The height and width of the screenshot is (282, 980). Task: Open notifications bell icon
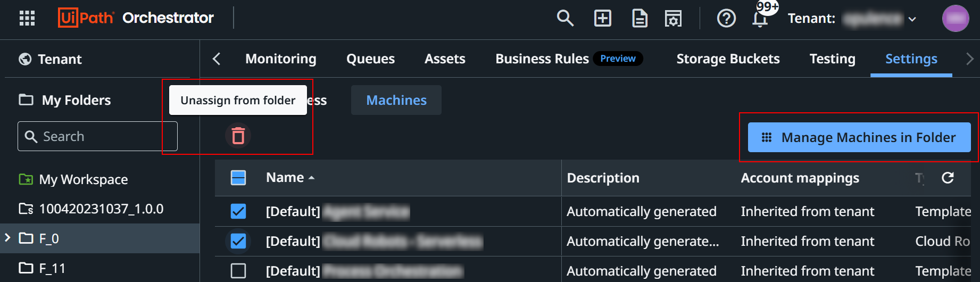tap(760, 19)
